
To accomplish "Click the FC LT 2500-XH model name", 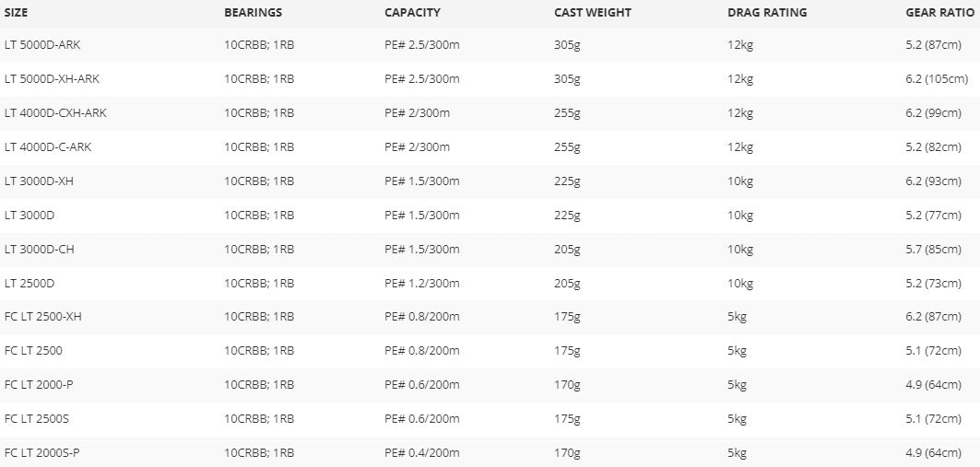I will [x=43, y=317].
